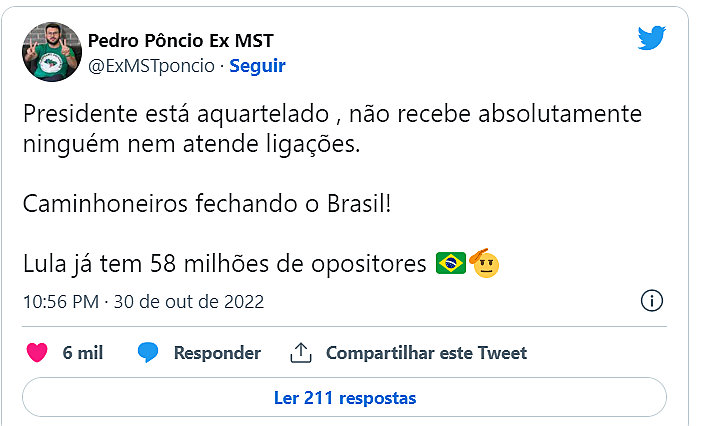The image size is (719, 426).
Task: Click the saluting face emoji
Action: click(484, 264)
